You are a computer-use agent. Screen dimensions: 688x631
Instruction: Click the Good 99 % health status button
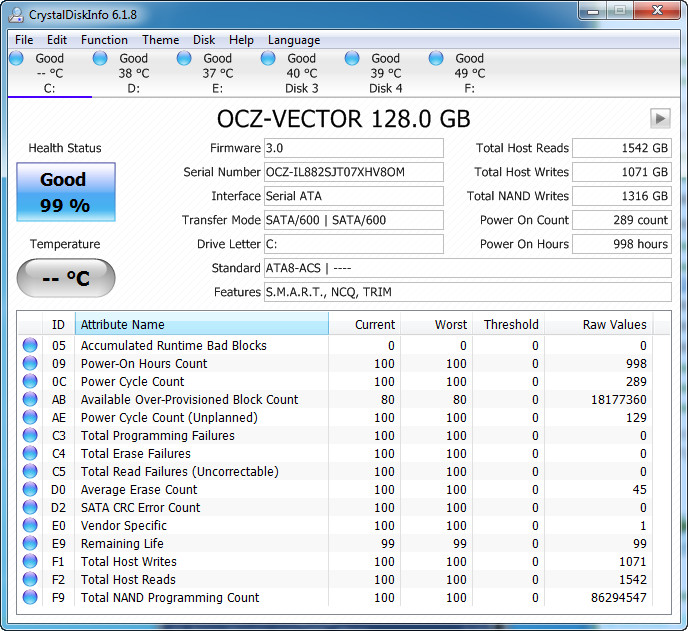pyautogui.click(x=66, y=192)
